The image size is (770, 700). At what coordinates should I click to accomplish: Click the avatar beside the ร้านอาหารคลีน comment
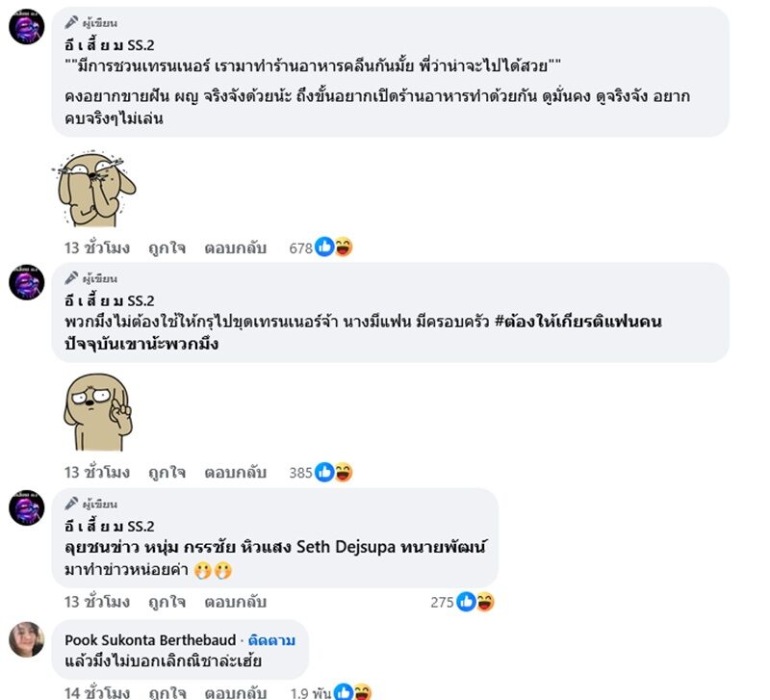pyautogui.click(x=27, y=27)
